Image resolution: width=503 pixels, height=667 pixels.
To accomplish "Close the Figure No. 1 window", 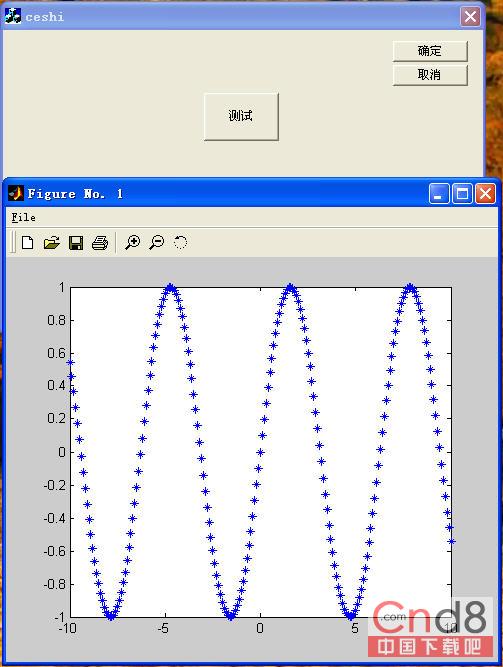I will point(485,194).
